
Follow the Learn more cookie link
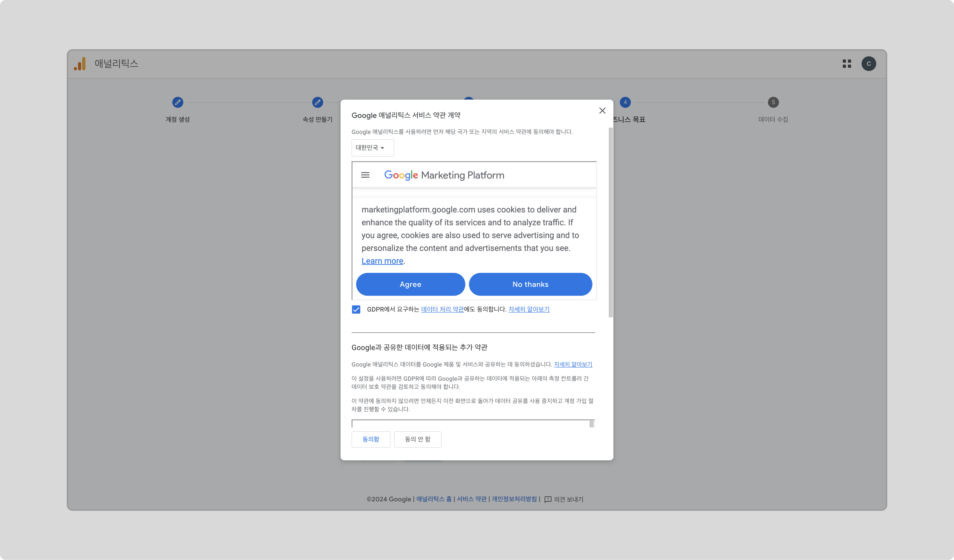(x=382, y=261)
